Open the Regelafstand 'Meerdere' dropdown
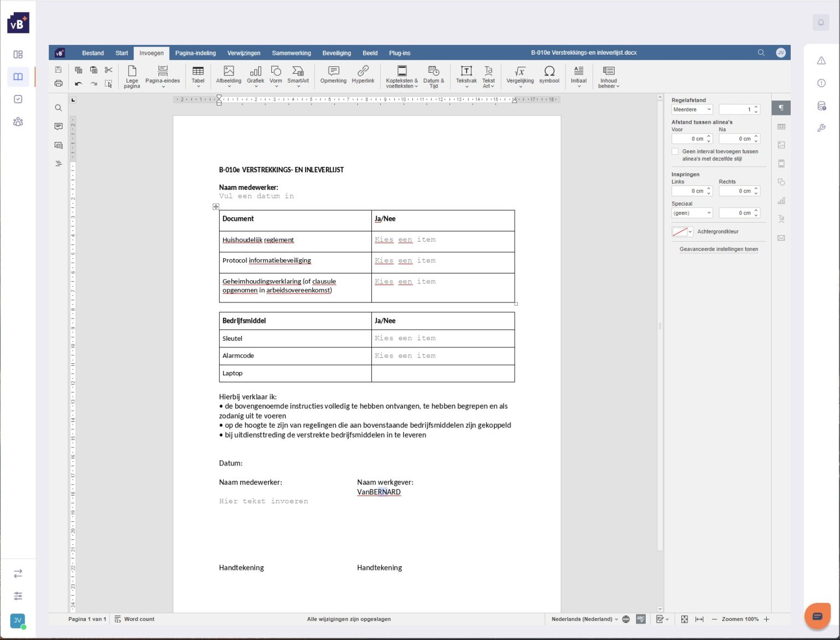 (692, 109)
